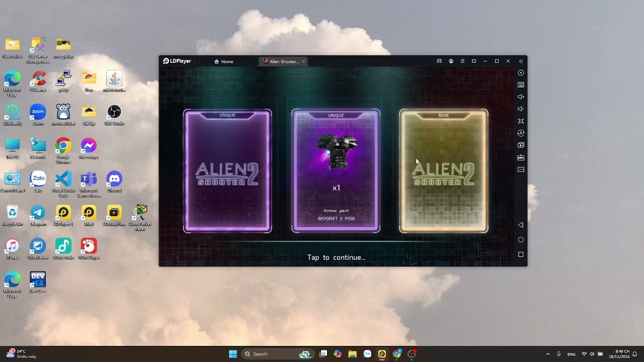Open Zoom desktop shortcut

(38, 115)
